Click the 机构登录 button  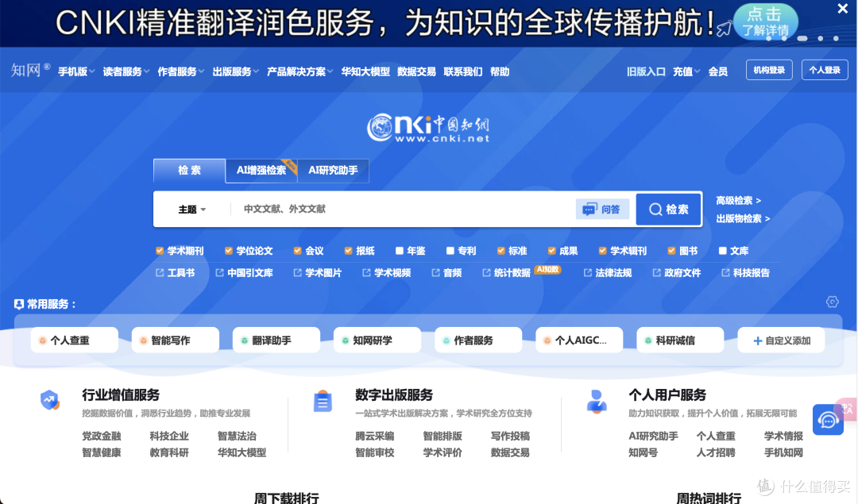pyautogui.click(x=769, y=70)
